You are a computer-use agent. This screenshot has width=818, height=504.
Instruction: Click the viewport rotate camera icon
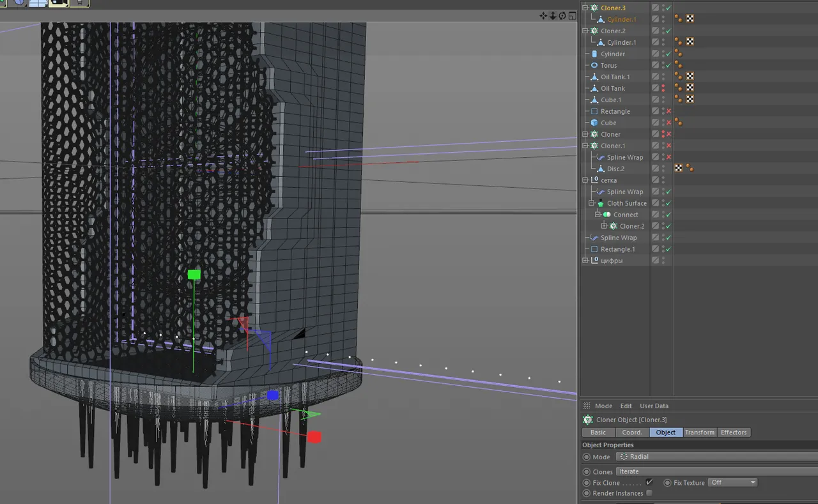coord(561,16)
